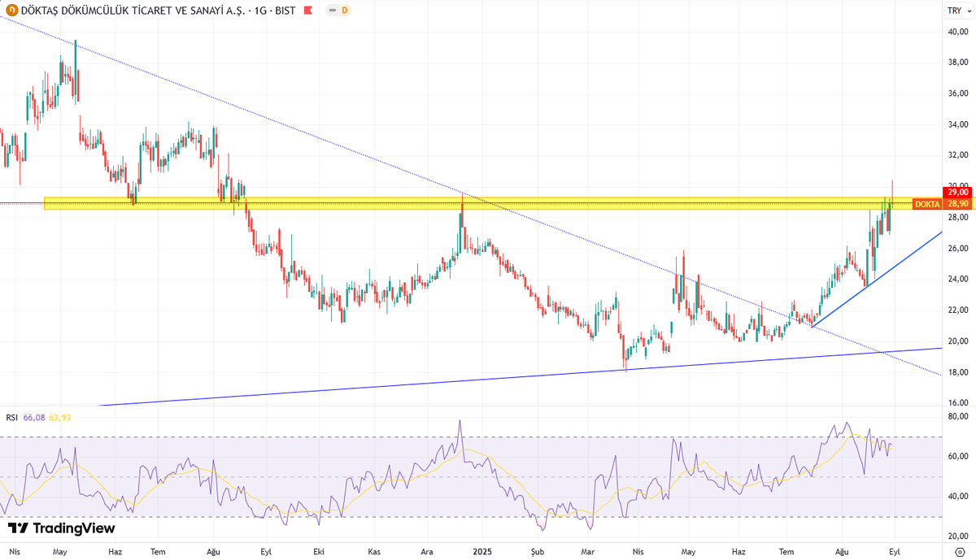Click the 60,00 RSI axis label
Viewport: 976px width, 560px height.
(x=957, y=456)
